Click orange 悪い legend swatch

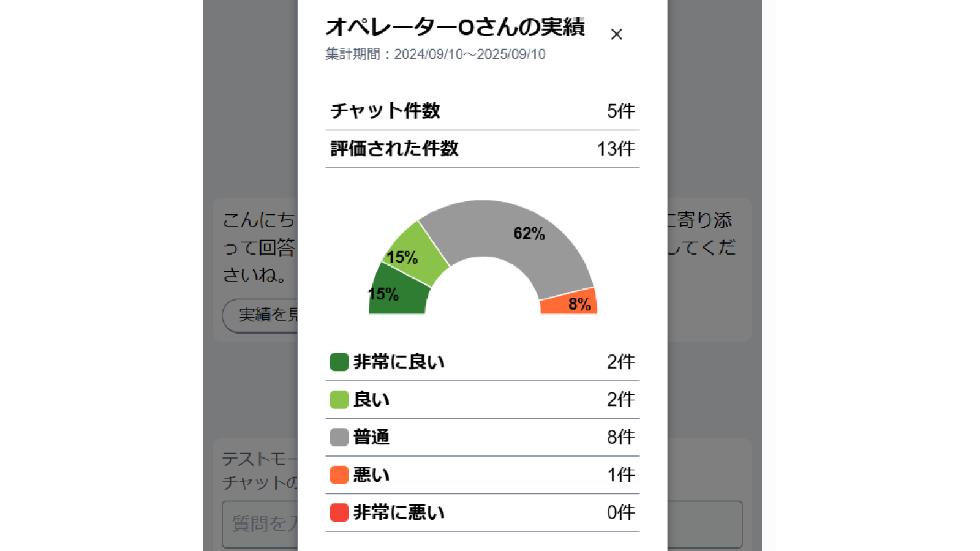click(x=339, y=475)
